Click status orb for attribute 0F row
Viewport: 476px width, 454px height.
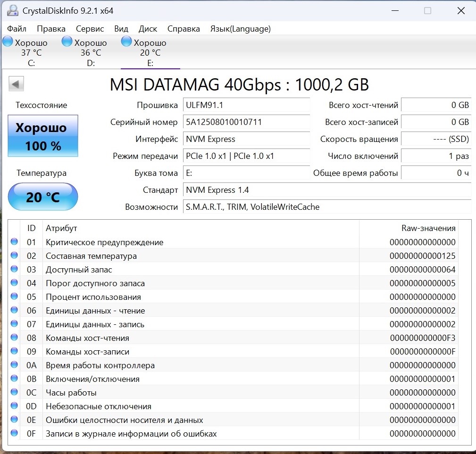(14, 433)
